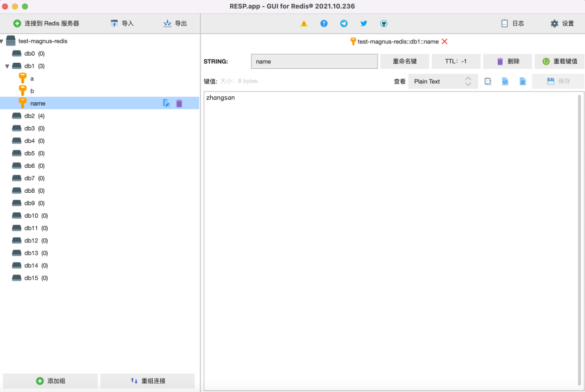The image size is (585, 392).
Task: Click 连接到 Redis 服务器 button
Action: pos(46,23)
